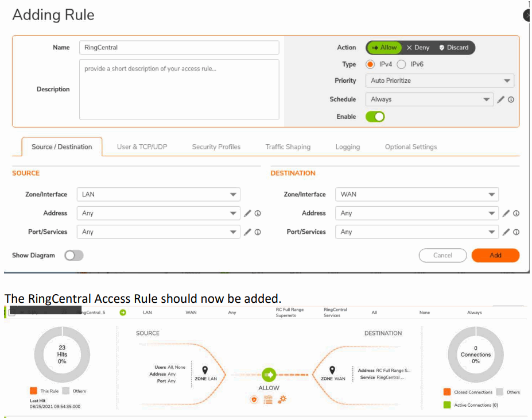Image resolution: width=532 pixels, height=420 pixels.
Task: Click the Last Hit timestamp 08/25/2021 09:54:35.000
Action: click(x=55, y=406)
